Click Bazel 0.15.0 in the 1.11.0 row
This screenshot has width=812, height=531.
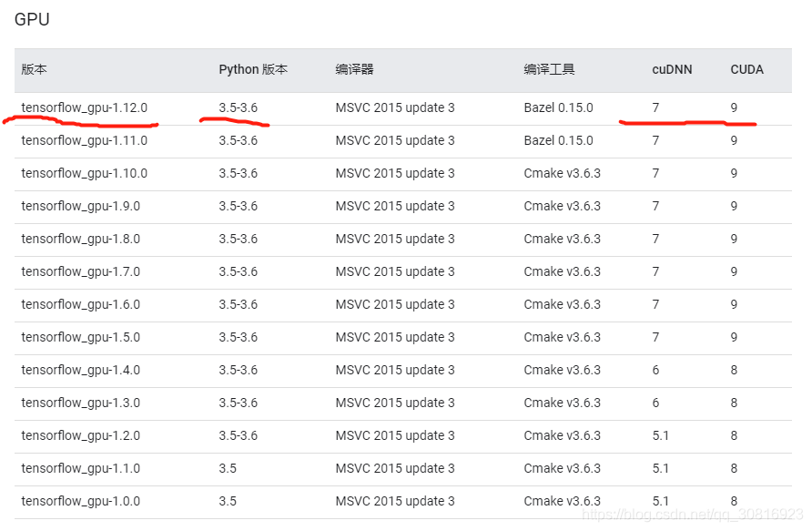(x=558, y=140)
